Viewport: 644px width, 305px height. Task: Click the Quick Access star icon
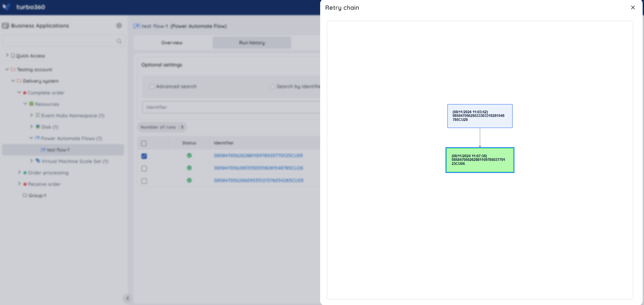(x=13, y=55)
